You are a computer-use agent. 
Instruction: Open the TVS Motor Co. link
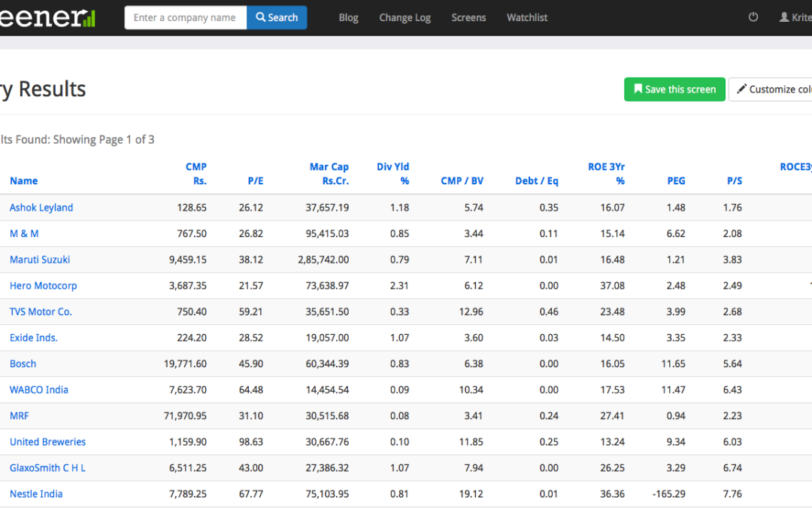pyautogui.click(x=41, y=312)
